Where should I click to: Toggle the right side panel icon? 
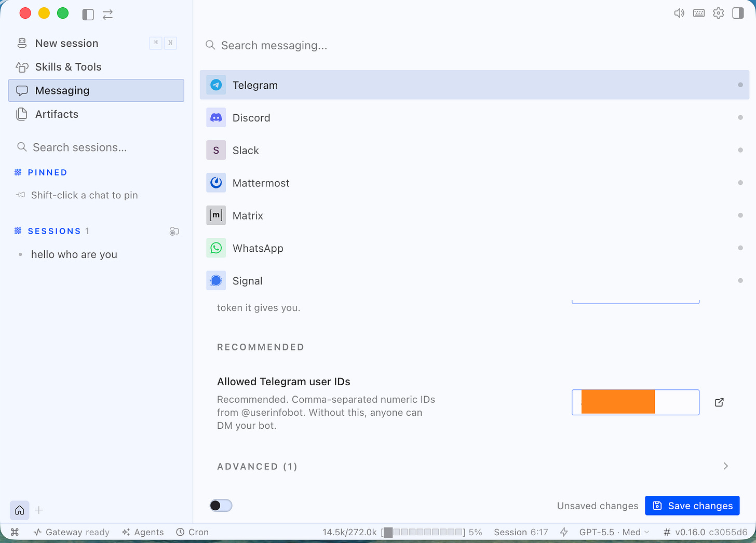[x=738, y=13]
